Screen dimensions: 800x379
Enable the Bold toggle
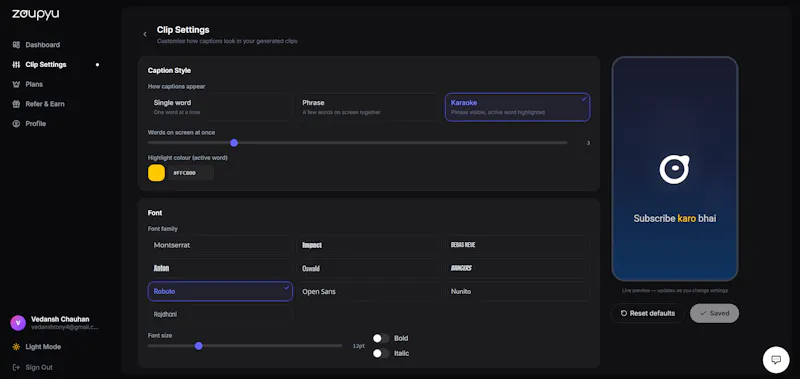pos(381,338)
